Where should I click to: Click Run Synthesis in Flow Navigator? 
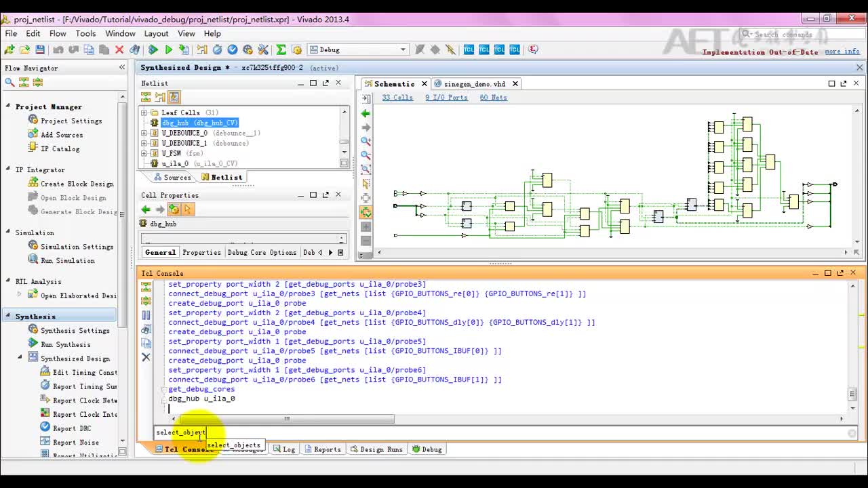65,344
